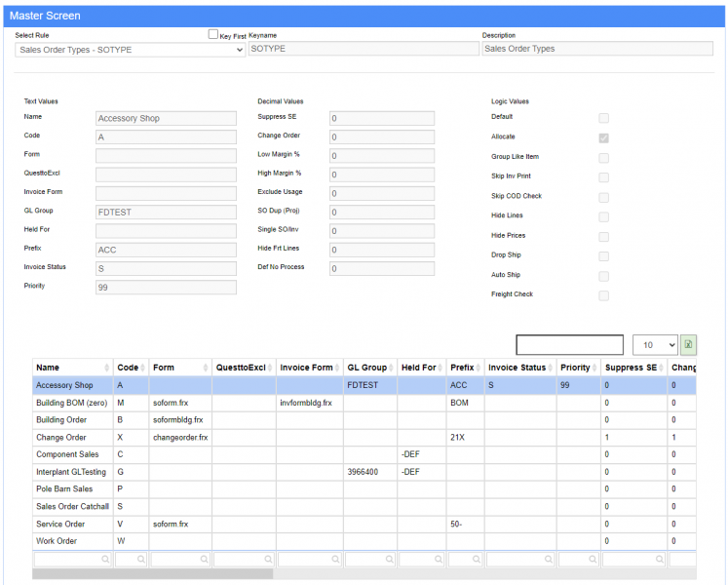Enable the Key First checkbox
This screenshot has width=728, height=585.
click(213, 34)
